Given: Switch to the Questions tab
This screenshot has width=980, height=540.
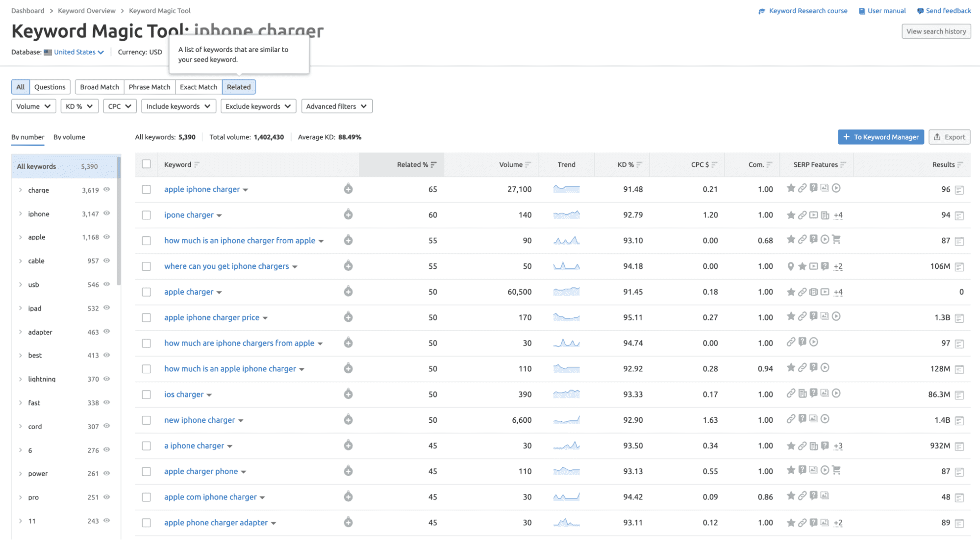Looking at the screenshot, I should 50,87.
